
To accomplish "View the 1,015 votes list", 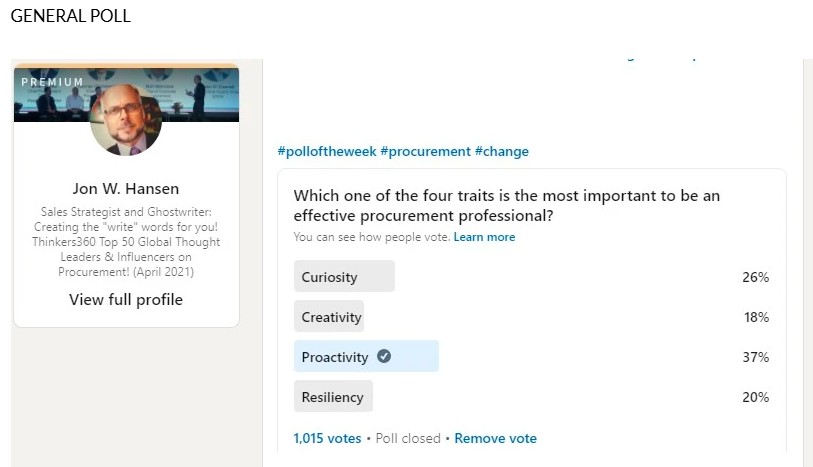I will click(327, 438).
